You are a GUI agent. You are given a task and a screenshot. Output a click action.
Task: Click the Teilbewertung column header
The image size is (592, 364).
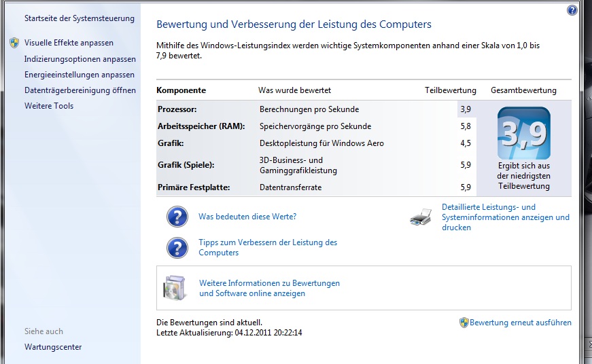451,90
